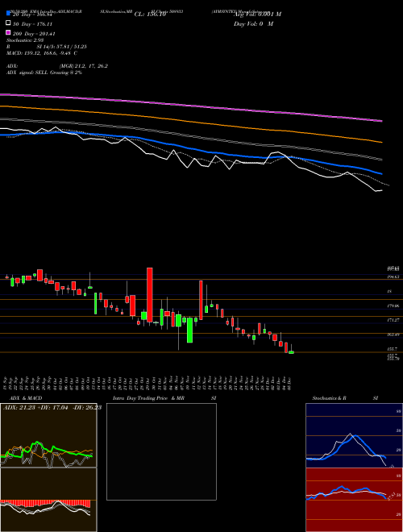Click the empty Intra Day Trading Price panel
Image resolution: width=403 pixels, height=532 pixels.
pos(161,451)
